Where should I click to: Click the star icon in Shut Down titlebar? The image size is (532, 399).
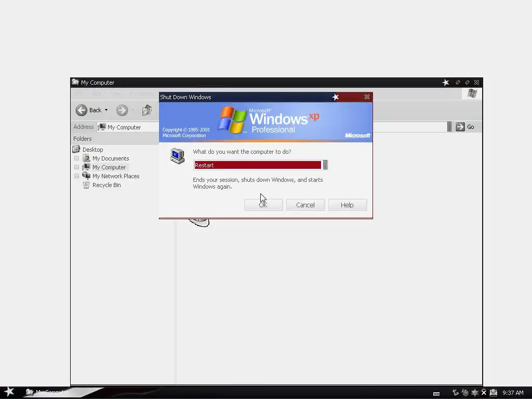click(x=336, y=97)
